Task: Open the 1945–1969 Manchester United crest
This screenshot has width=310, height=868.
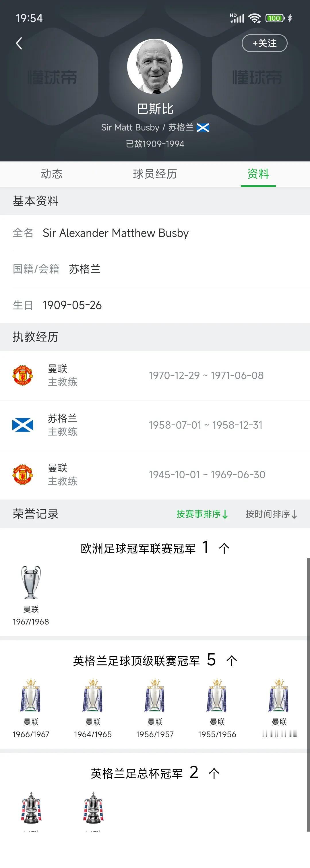Action: [x=23, y=475]
